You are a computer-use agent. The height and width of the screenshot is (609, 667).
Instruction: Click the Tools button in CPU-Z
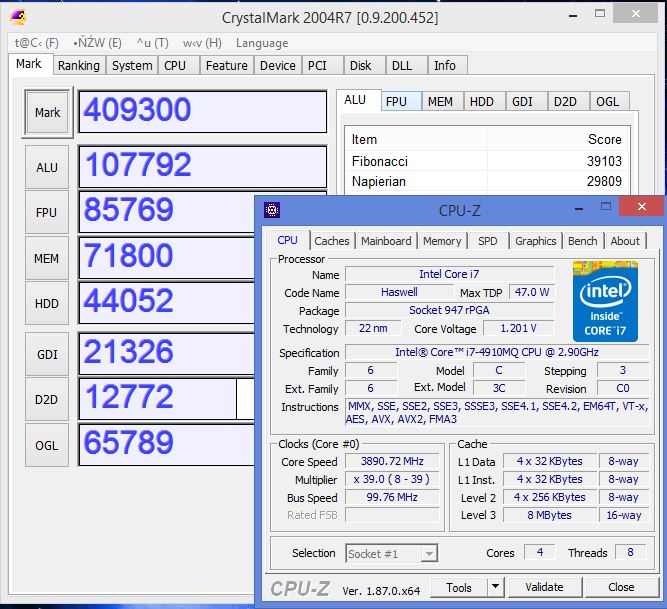(459, 587)
